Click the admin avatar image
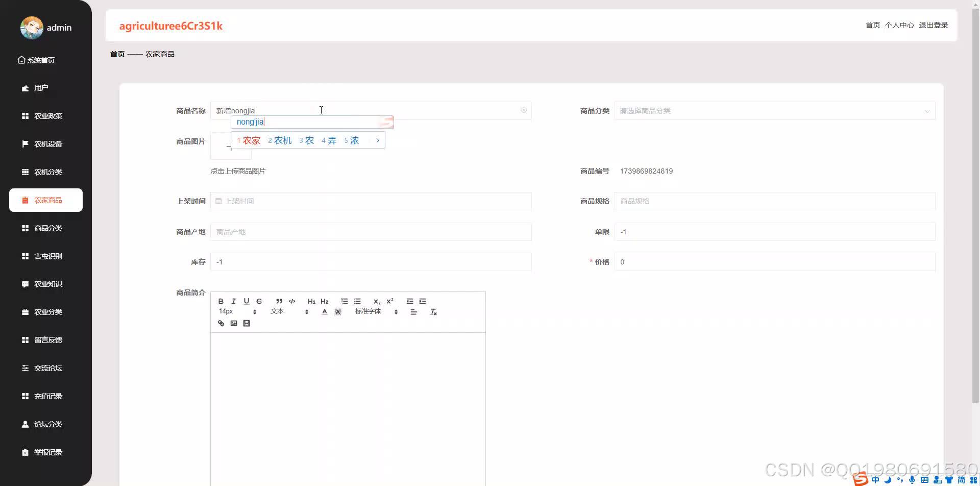Screen dimensions: 980x486 point(32,28)
